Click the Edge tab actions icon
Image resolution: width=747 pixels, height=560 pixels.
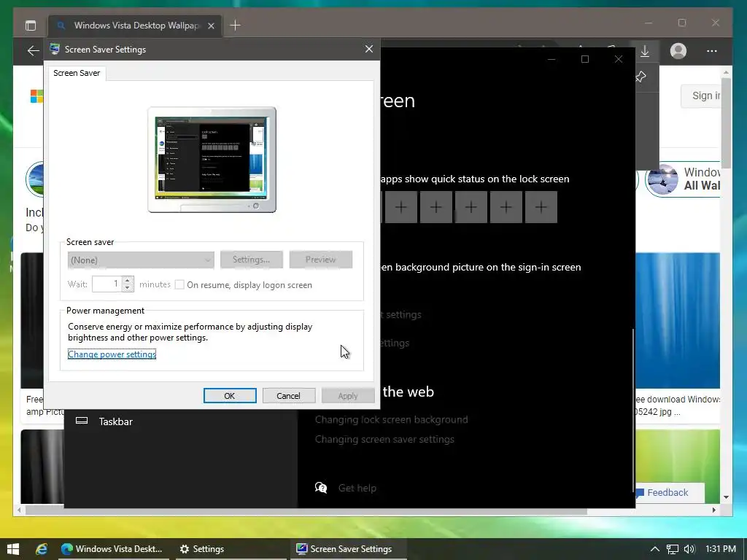pyautogui.click(x=31, y=26)
